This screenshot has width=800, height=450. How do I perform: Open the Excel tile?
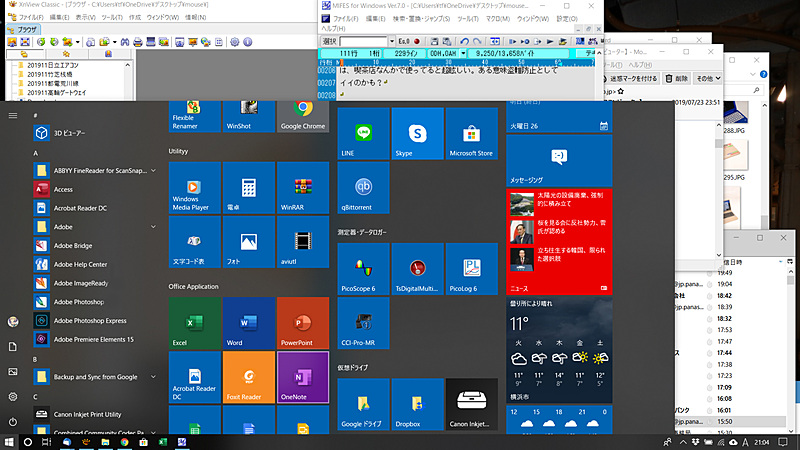(194, 323)
